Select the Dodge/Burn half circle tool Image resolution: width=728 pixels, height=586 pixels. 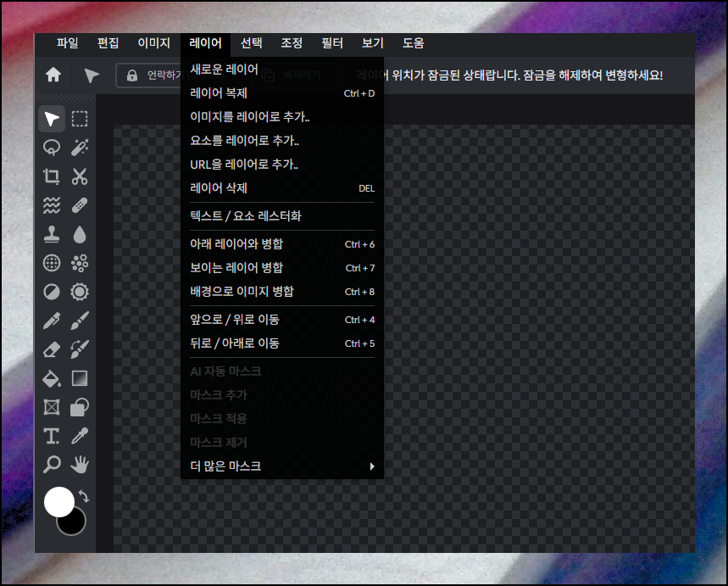(52, 292)
